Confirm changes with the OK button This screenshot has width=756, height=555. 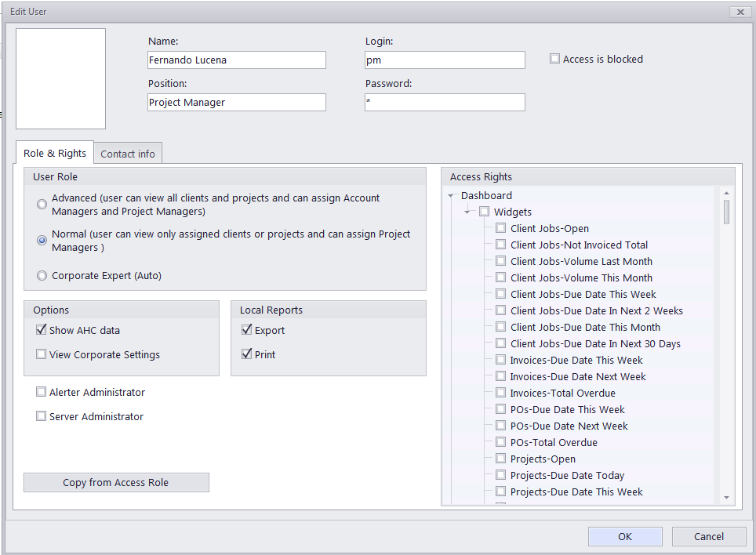625,536
